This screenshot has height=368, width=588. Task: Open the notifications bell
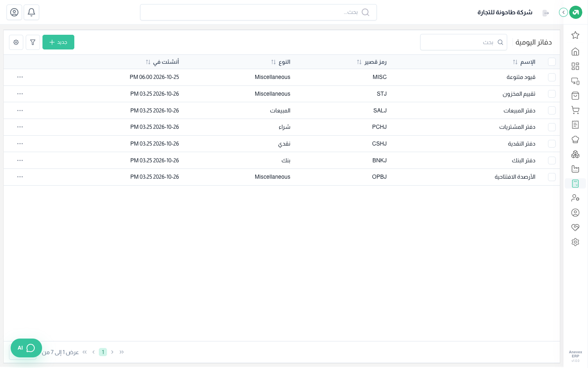[x=31, y=12]
